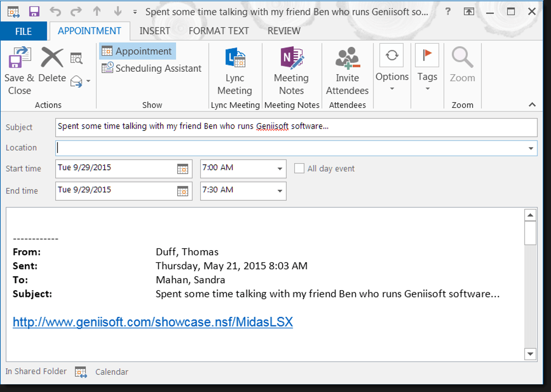
Task: Open End time date picker calendar
Action: [x=182, y=191]
